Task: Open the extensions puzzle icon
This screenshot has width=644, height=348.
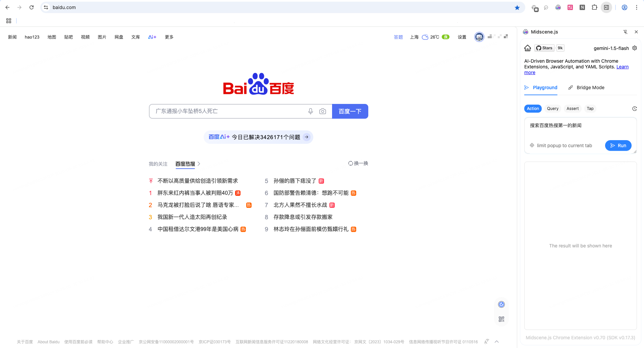Action: (594, 7)
